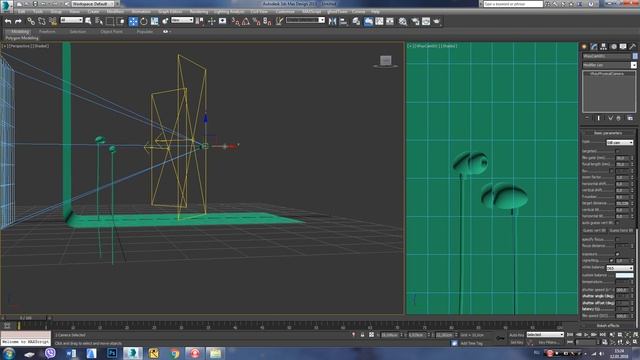
Task: Toggle the targeted checkbox
Action: pos(617,151)
